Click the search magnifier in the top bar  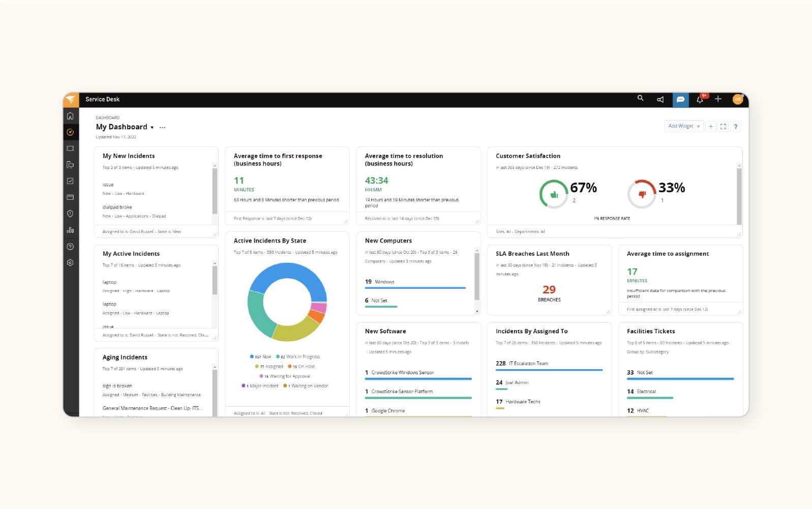[x=641, y=99]
